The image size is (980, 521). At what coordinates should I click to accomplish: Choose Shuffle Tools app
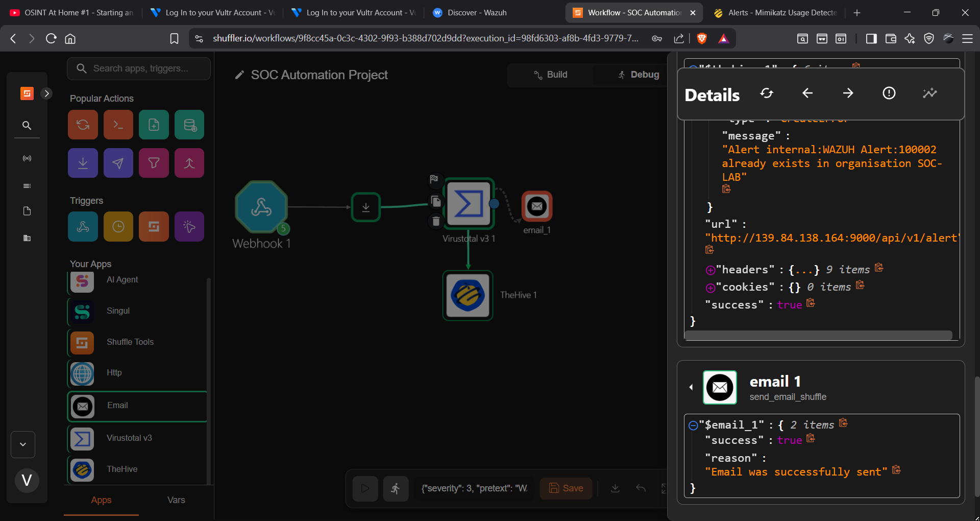click(x=137, y=342)
